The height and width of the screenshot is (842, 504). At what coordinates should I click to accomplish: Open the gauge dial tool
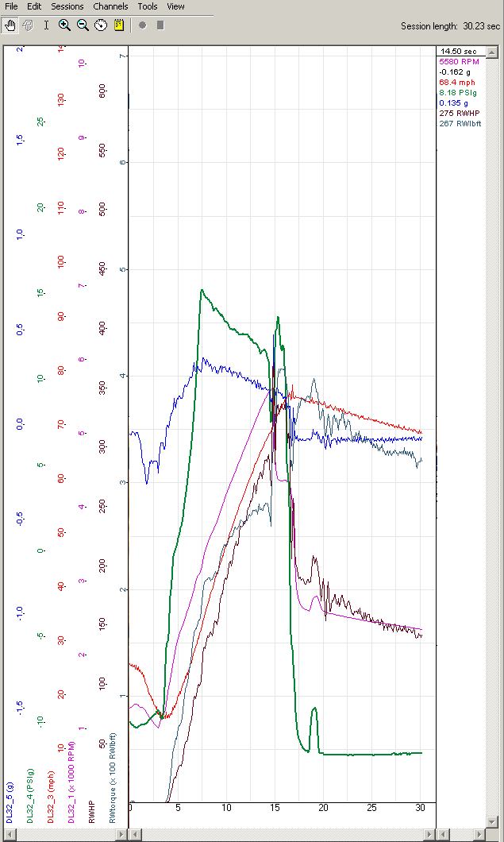pyautogui.click(x=101, y=25)
